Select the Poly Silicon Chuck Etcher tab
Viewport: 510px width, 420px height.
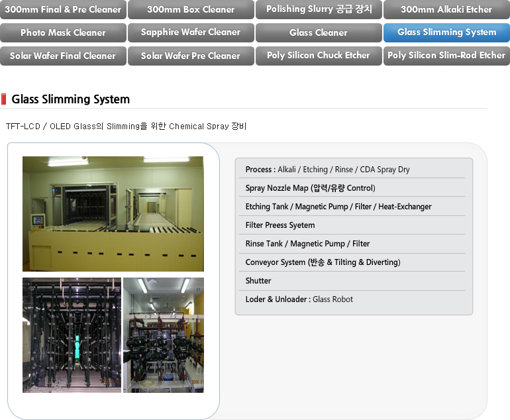click(x=319, y=56)
